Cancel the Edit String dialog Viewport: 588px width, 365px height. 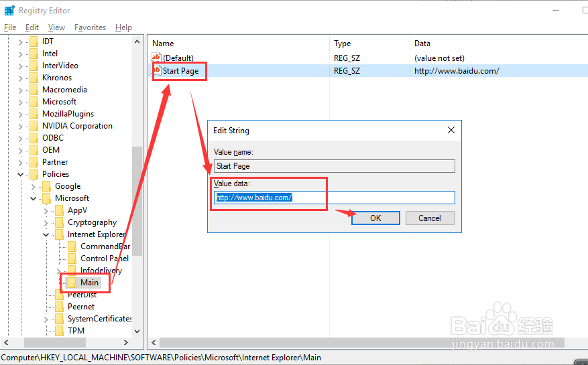[430, 218]
